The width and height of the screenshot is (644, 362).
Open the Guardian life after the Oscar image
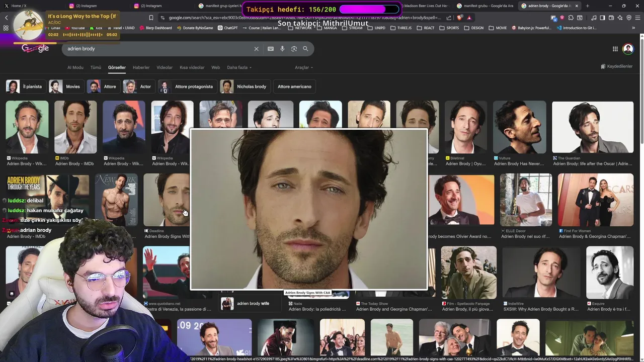click(x=593, y=127)
